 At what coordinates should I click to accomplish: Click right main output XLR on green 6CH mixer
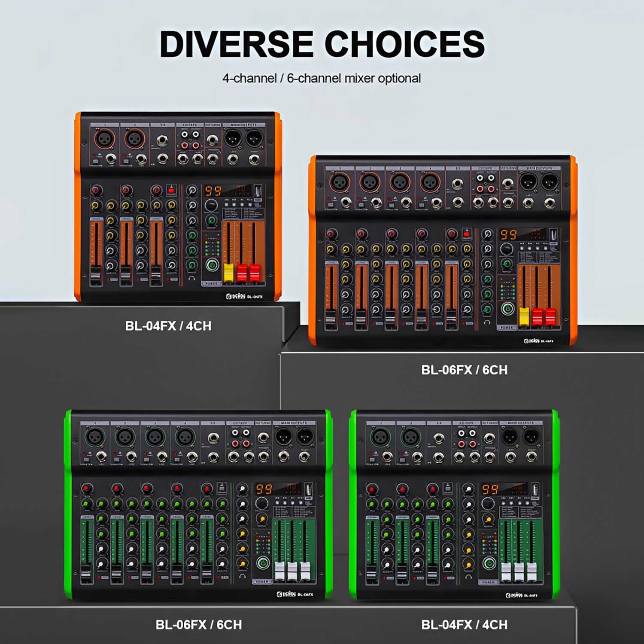(305, 437)
